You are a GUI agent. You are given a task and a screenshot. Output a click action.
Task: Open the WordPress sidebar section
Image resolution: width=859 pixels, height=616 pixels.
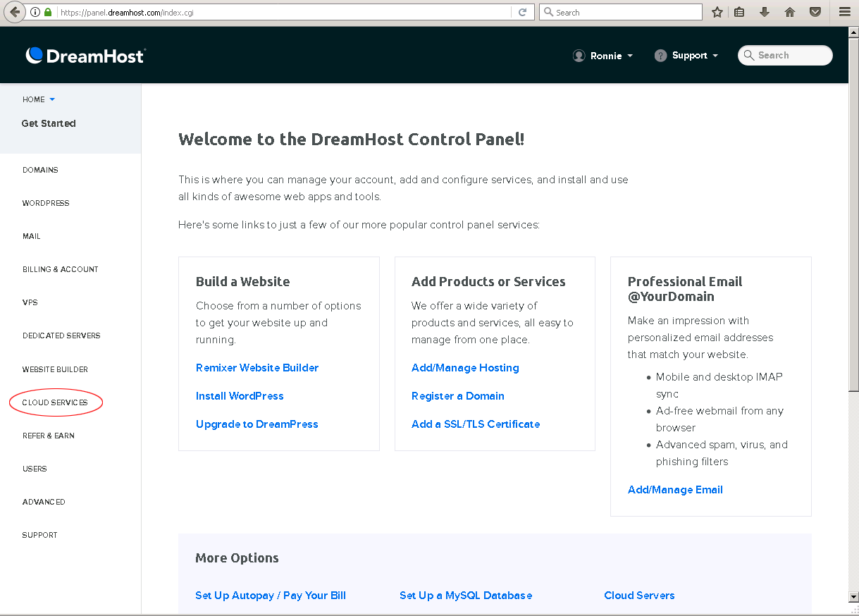[x=46, y=203]
